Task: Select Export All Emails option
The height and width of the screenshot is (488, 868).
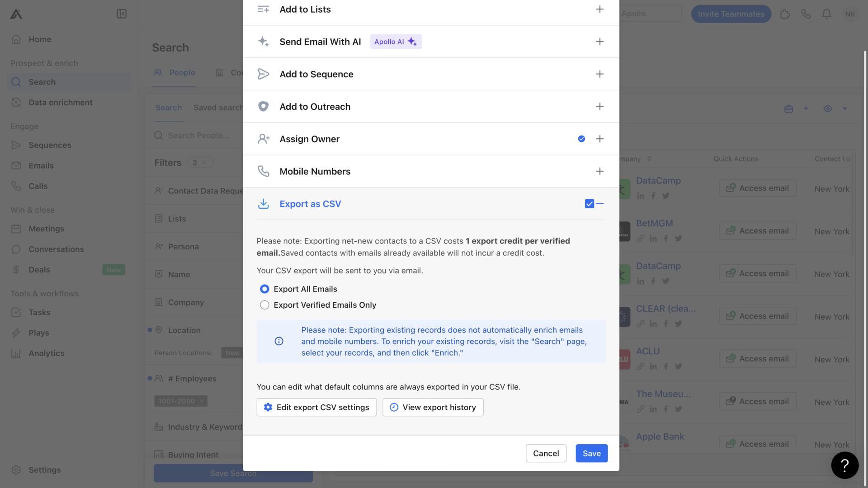Action: point(264,289)
